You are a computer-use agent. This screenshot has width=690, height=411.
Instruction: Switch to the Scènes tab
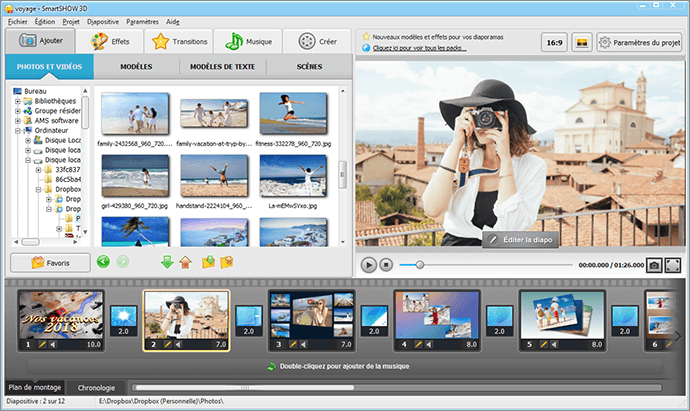309,66
